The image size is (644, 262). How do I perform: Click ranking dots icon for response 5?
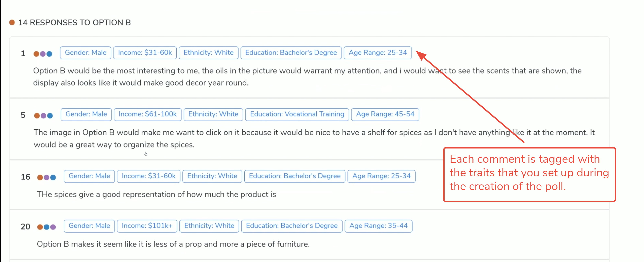click(43, 116)
